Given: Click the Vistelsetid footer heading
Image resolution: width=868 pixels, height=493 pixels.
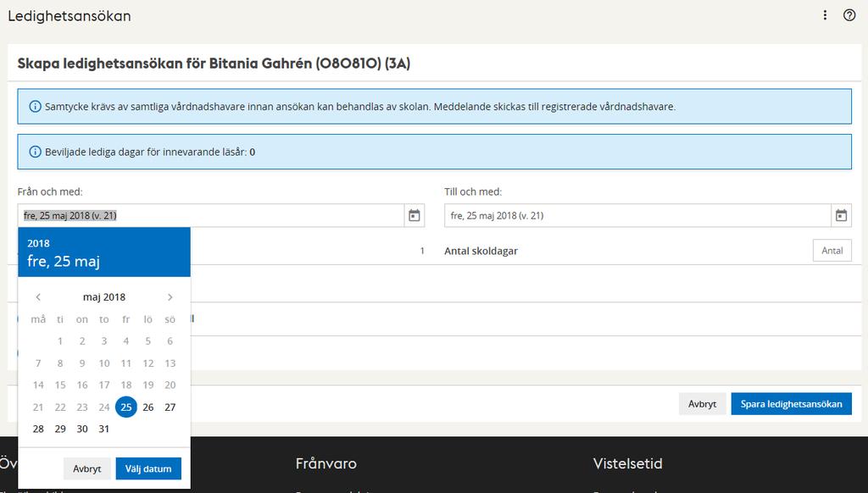Looking at the screenshot, I should 628,463.
